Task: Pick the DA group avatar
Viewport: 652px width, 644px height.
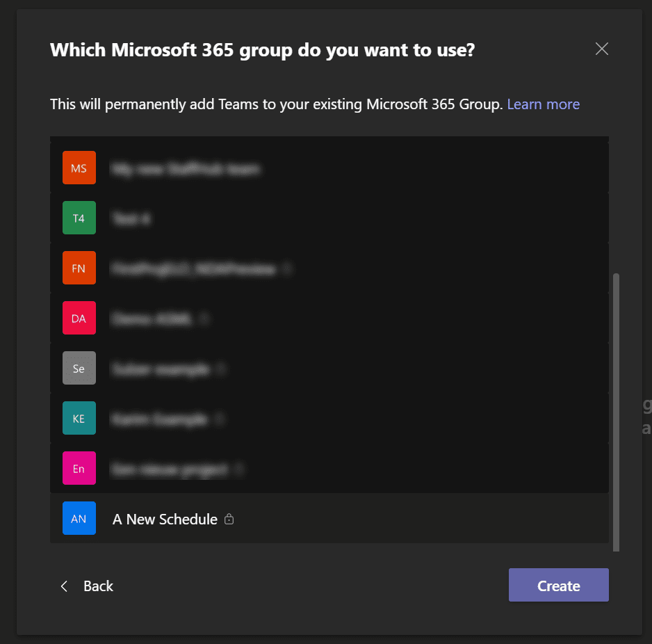Action: point(79,318)
